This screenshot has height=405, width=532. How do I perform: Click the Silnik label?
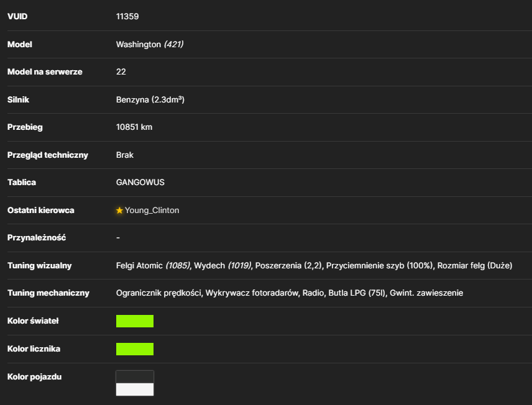coord(18,100)
